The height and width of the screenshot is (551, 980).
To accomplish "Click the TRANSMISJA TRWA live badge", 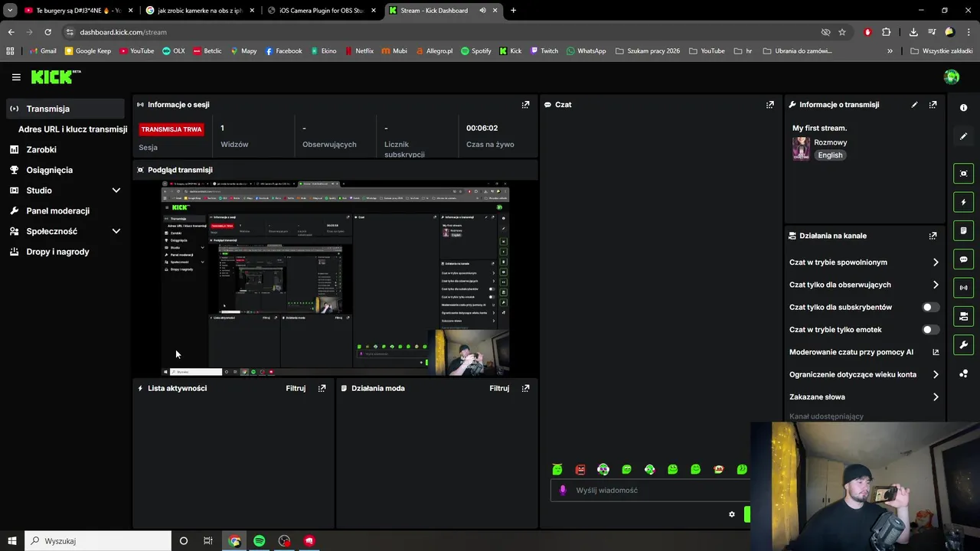I will [x=171, y=129].
